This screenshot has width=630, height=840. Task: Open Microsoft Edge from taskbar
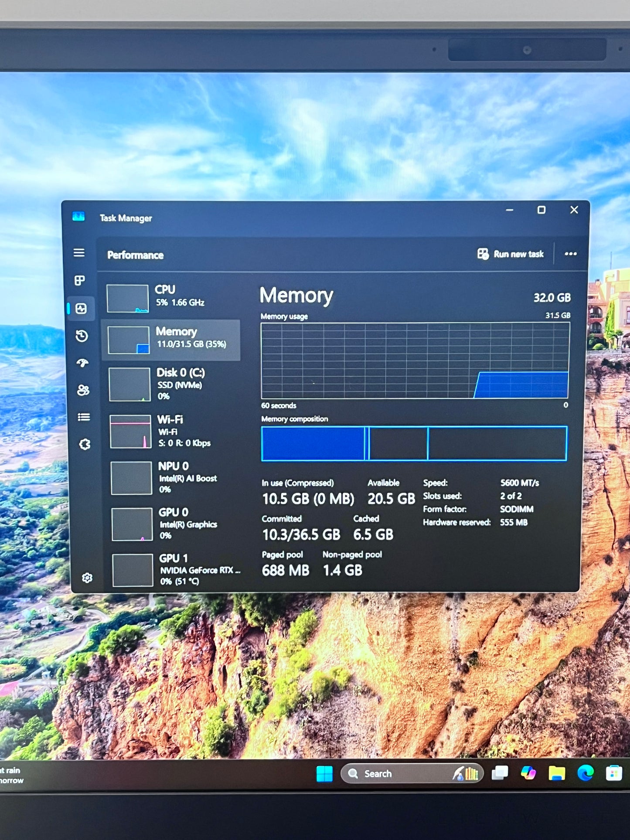coord(586,773)
